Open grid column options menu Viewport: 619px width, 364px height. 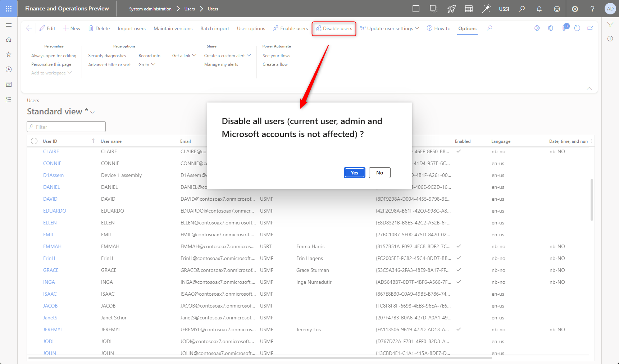591,141
